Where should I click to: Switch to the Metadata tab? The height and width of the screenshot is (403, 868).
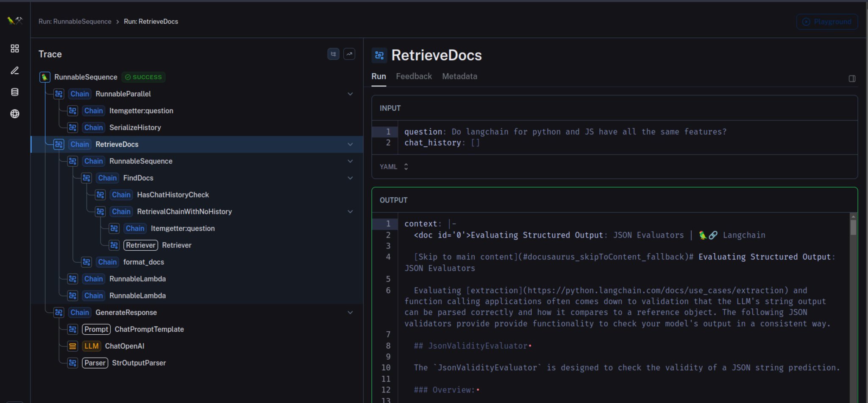[x=459, y=76]
